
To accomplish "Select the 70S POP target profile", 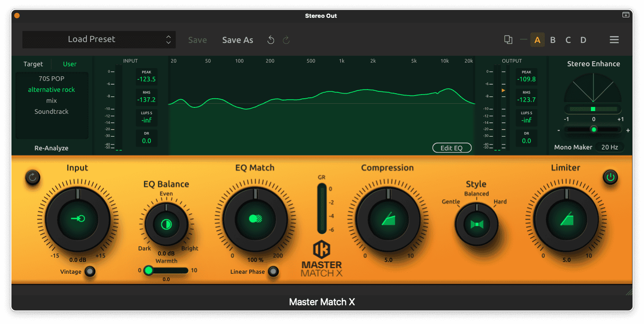I will pyautogui.click(x=51, y=78).
